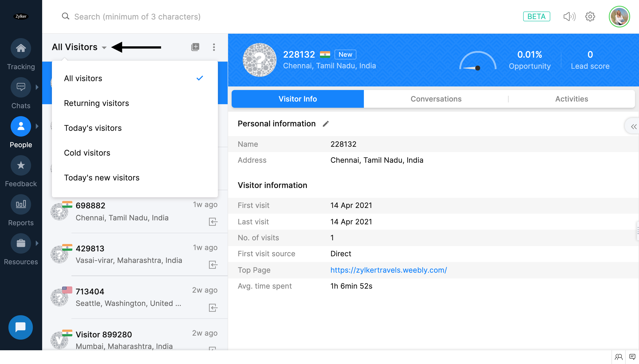The width and height of the screenshot is (639, 364).
Task: Expand the People submenu arrow
Action: pyautogui.click(x=37, y=126)
